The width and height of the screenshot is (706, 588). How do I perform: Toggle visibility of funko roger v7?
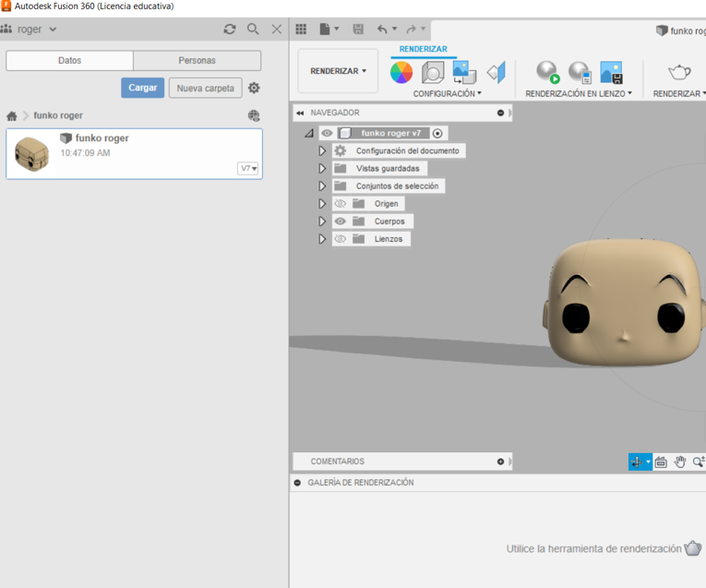click(x=327, y=133)
